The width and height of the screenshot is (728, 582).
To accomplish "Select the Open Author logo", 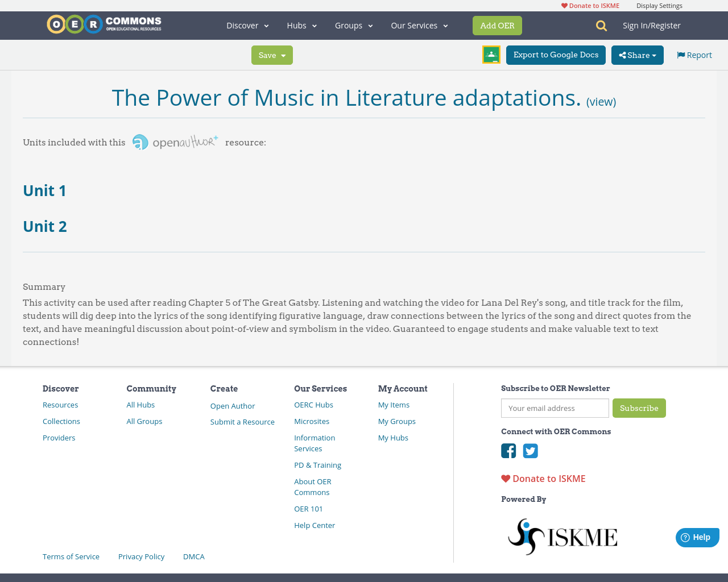I will tap(174, 140).
